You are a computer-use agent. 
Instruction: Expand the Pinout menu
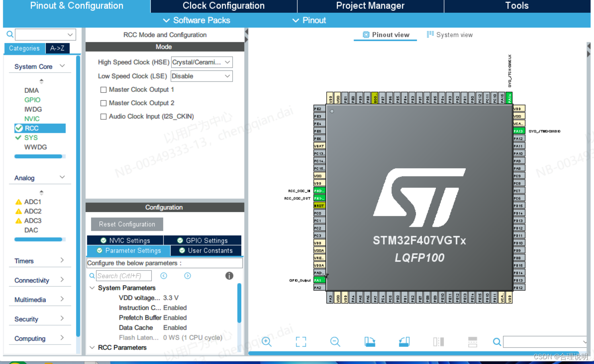(x=309, y=20)
